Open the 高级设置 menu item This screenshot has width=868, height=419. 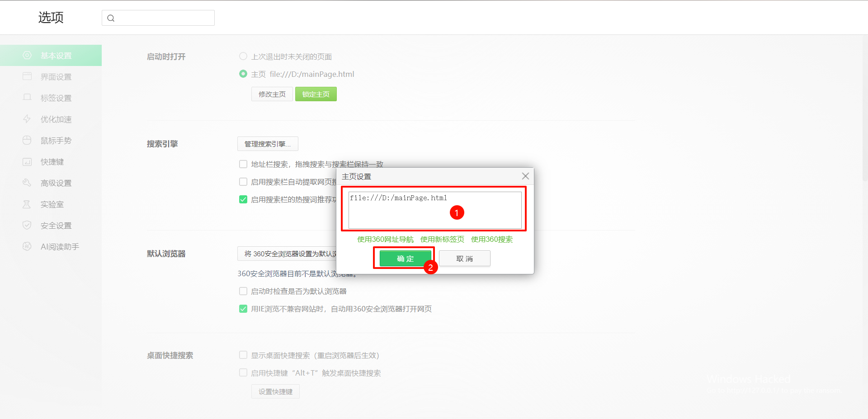click(x=56, y=183)
